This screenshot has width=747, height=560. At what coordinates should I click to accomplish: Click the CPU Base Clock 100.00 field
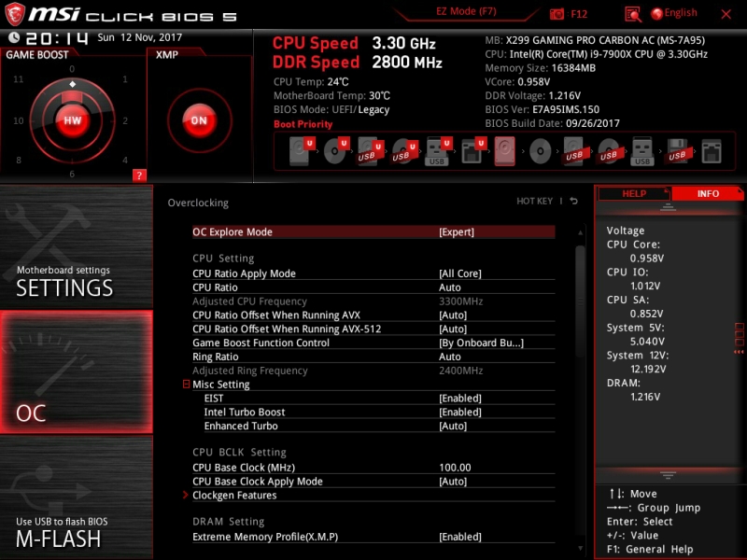455,468
